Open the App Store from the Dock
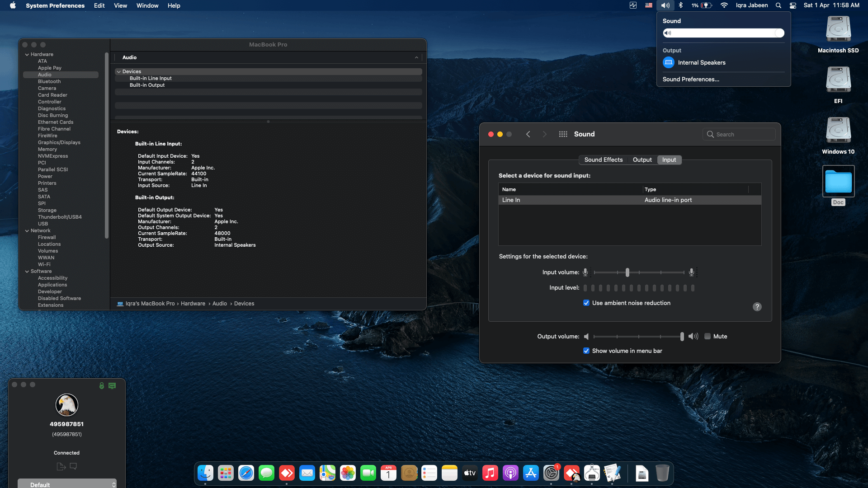 (531, 473)
